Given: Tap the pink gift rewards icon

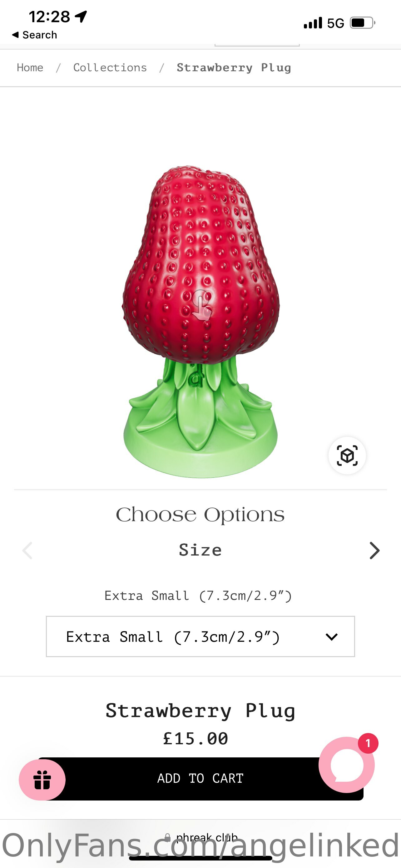Looking at the screenshot, I should pyautogui.click(x=42, y=780).
